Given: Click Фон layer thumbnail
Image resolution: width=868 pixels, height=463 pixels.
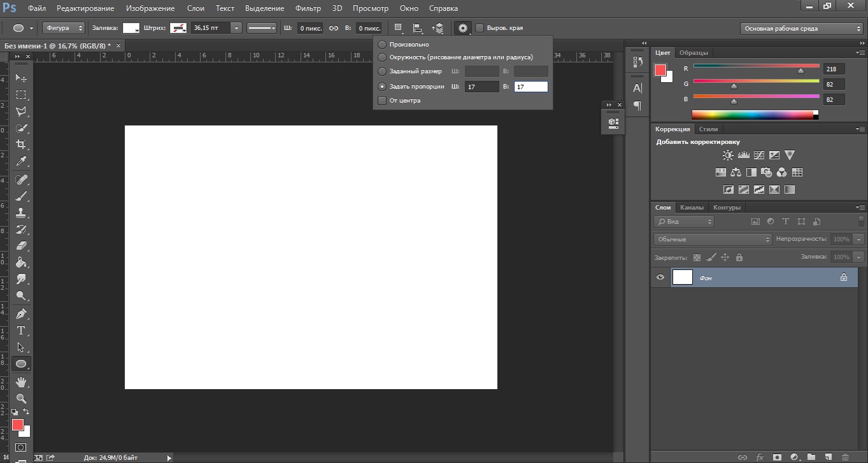Looking at the screenshot, I should point(683,277).
